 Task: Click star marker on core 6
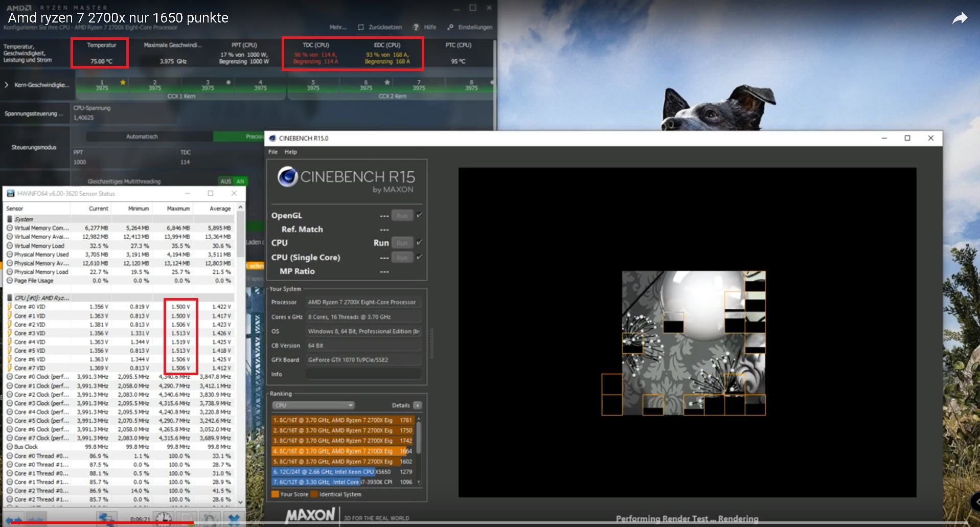pyautogui.click(x=387, y=82)
